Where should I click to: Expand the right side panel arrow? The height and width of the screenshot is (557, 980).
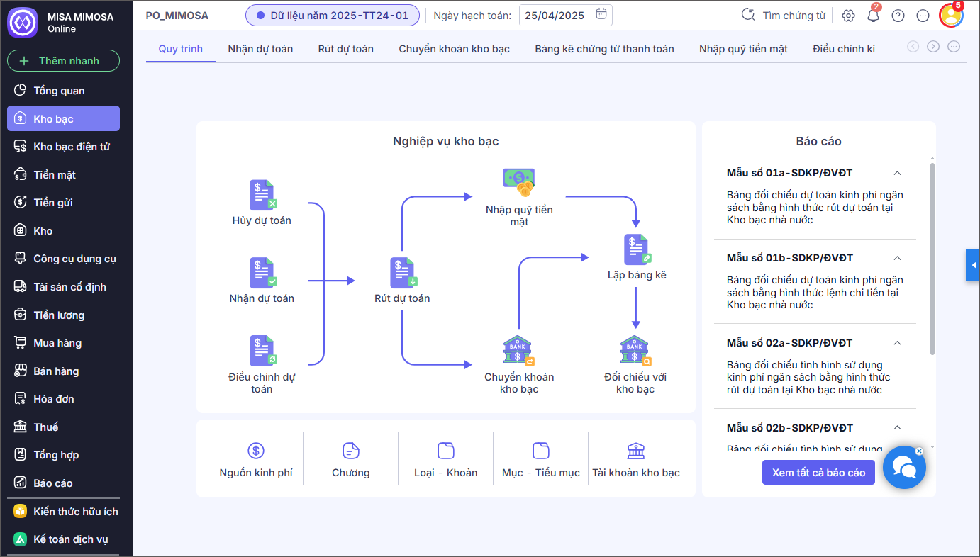pos(973,265)
